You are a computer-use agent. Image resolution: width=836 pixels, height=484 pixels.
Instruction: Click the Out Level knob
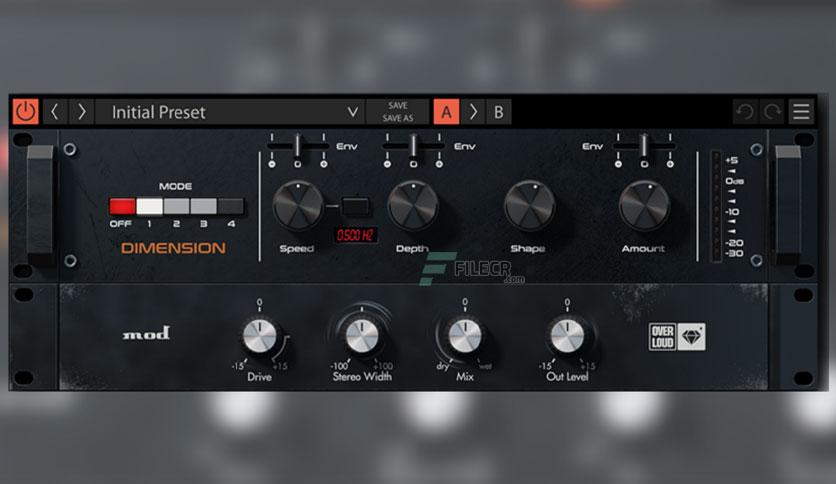coord(567,336)
